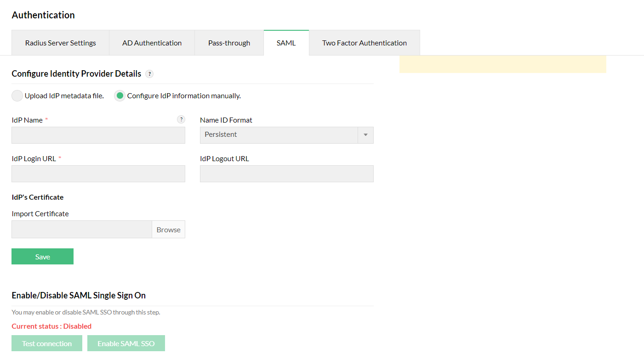Focus the IdP Name text field
The image size is (644, 359).
click(x=98, y=135)
